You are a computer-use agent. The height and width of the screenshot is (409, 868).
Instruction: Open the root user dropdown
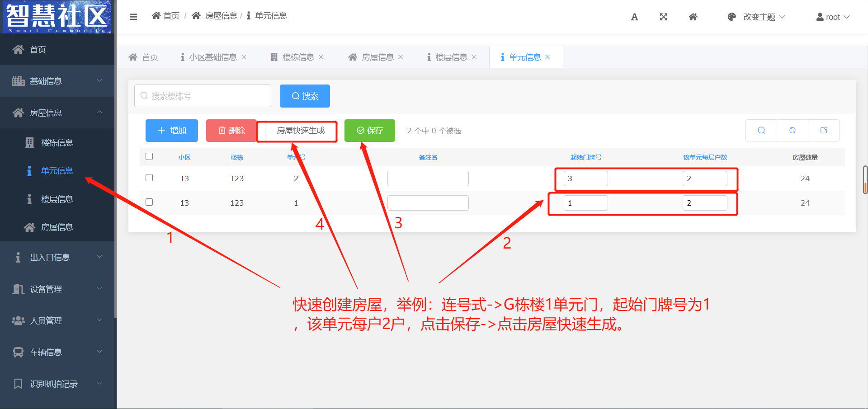tap(833, 17)
